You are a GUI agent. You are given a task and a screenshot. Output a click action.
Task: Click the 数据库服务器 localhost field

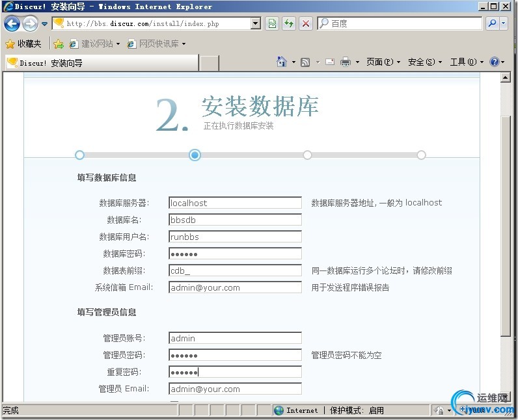[235, 203]
